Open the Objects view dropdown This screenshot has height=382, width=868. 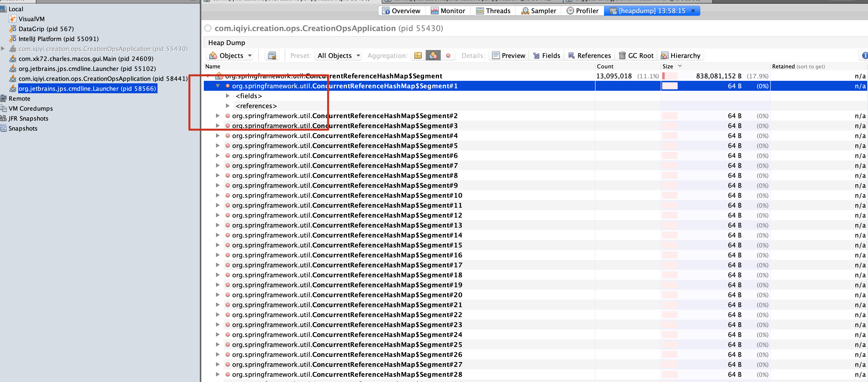click(x=231, y=55)
